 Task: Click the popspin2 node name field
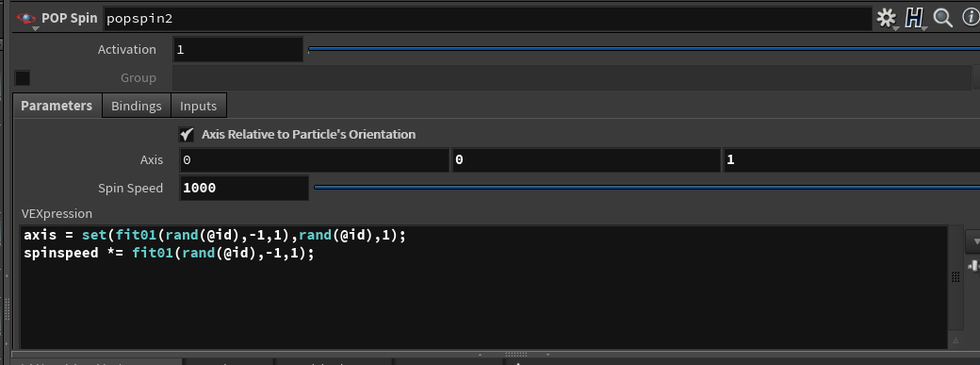pos(487,19)
